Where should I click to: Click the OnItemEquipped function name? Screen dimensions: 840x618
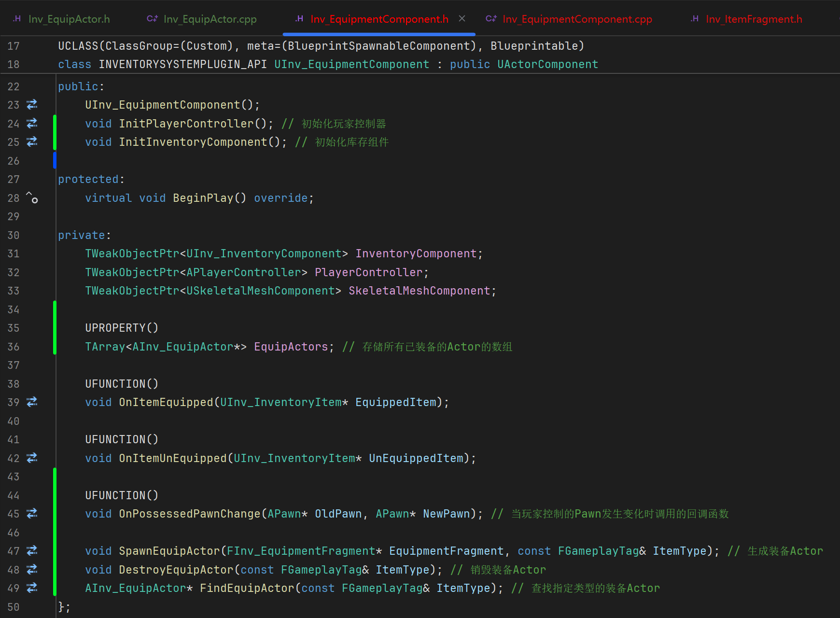point(166,402)
